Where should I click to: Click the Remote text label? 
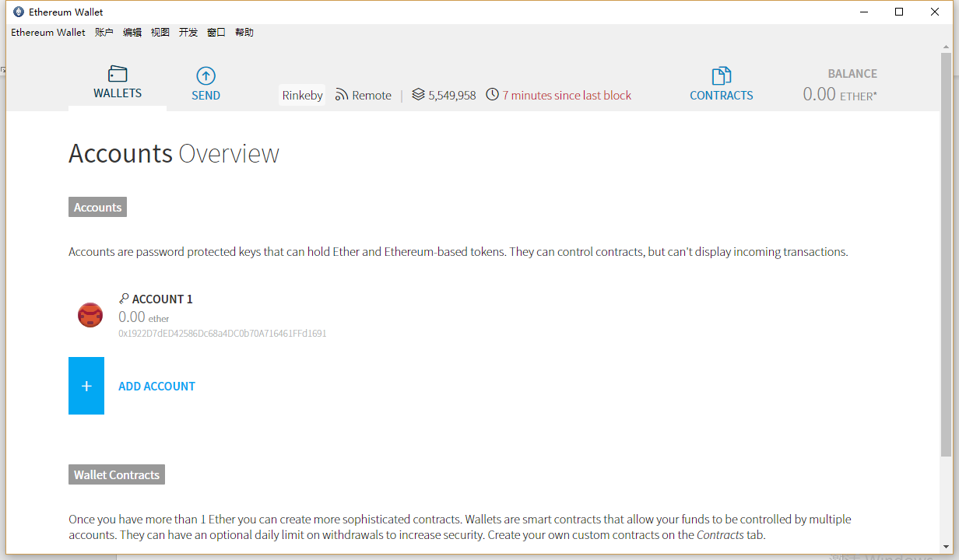tap(371, 96)
